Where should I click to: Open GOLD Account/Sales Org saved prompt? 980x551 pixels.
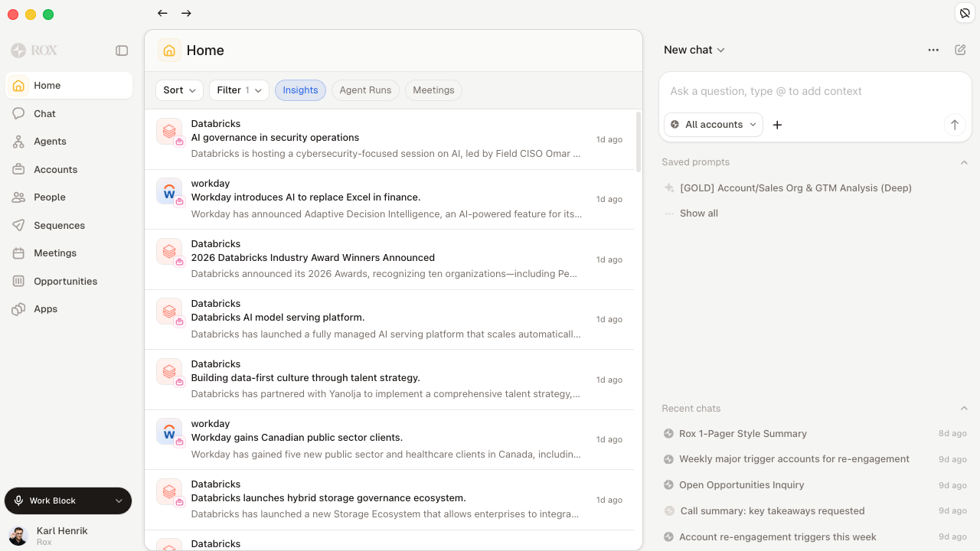[795, 188]
